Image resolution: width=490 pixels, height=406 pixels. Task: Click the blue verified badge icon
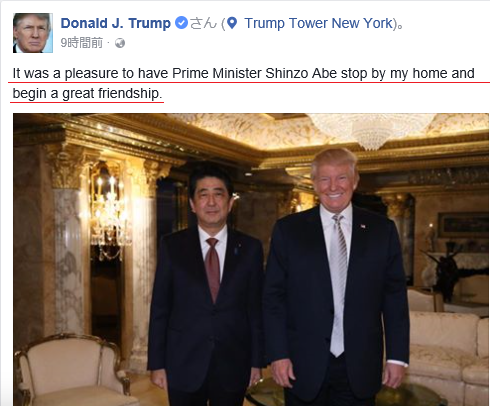click(181, 23)
